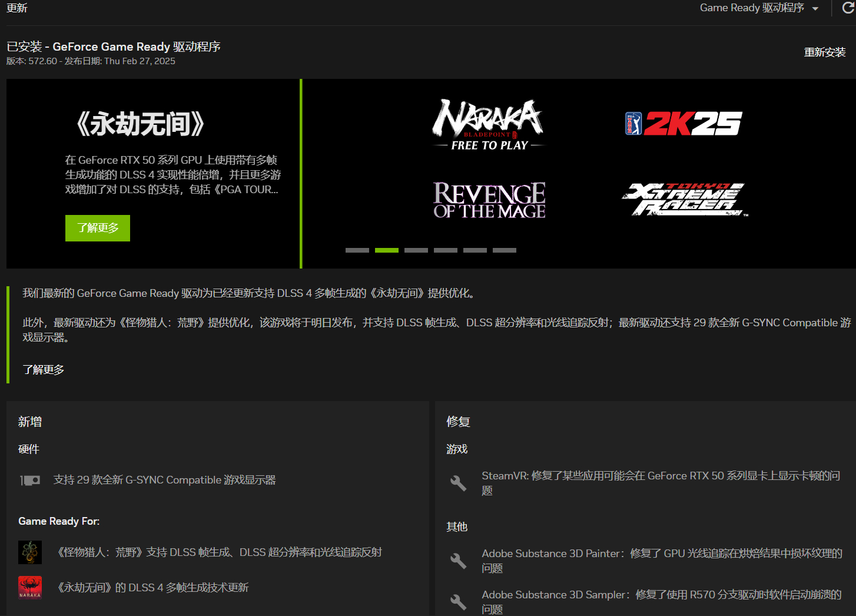Click the wrench icon beside SteamVR fix
The image size is (856, 616).
click(458, 483)
